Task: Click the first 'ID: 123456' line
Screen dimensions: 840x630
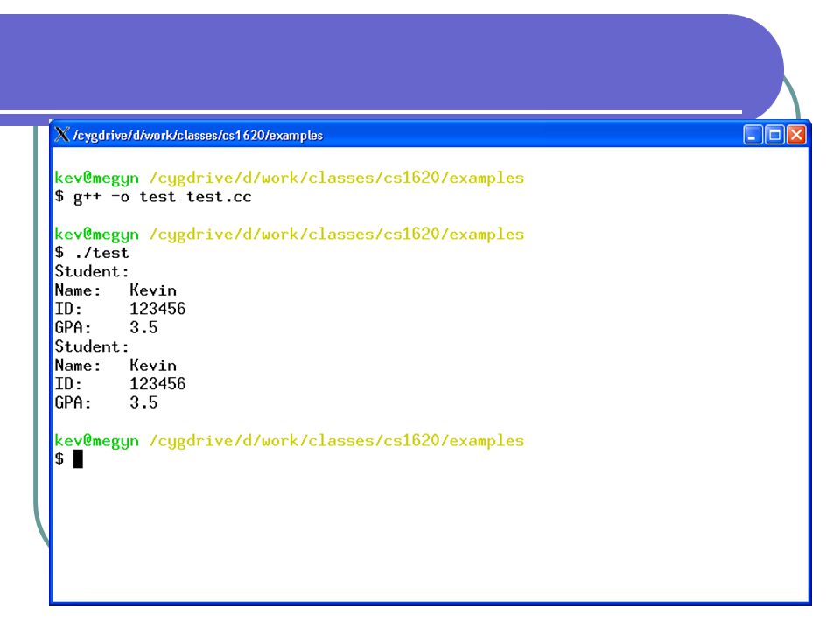Action: (x=120, y=309)
